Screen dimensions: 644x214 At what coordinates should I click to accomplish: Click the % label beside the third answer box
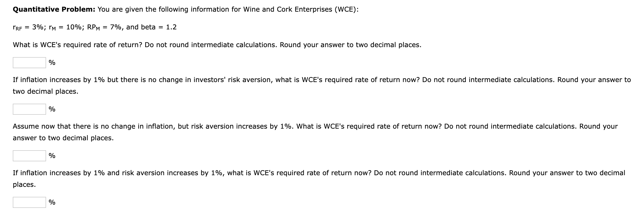[x=52, y=156]
